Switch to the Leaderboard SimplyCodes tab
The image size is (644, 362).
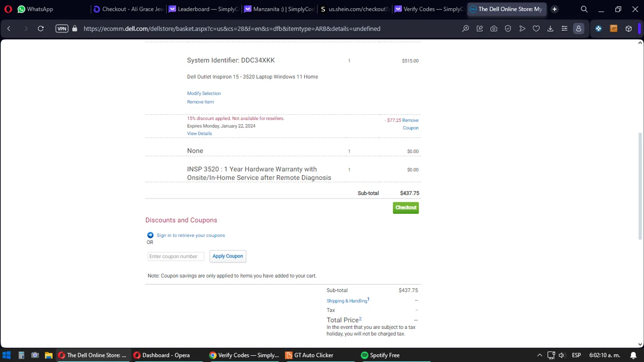click(204, 9)
